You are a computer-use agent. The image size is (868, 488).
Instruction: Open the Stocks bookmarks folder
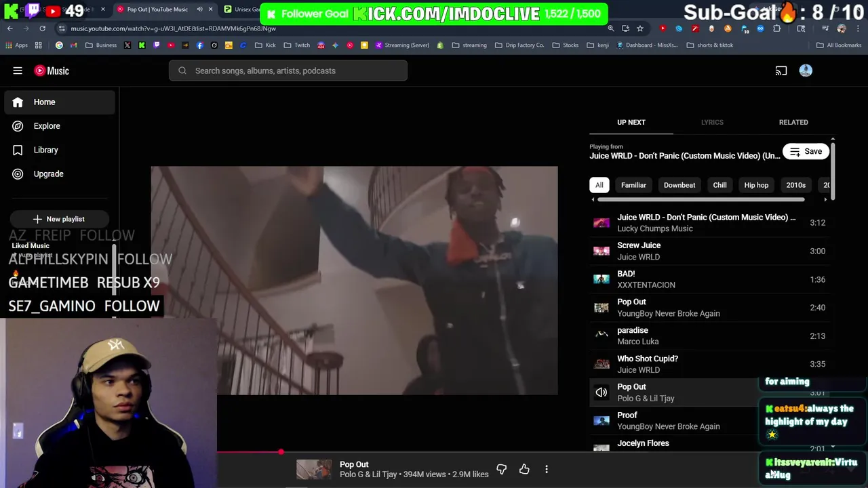pos(566,45)
